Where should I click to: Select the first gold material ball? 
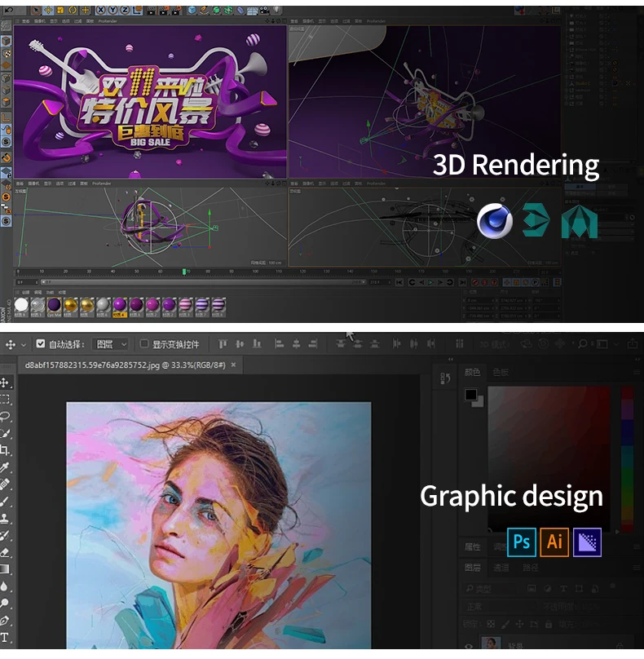(71, 306)
